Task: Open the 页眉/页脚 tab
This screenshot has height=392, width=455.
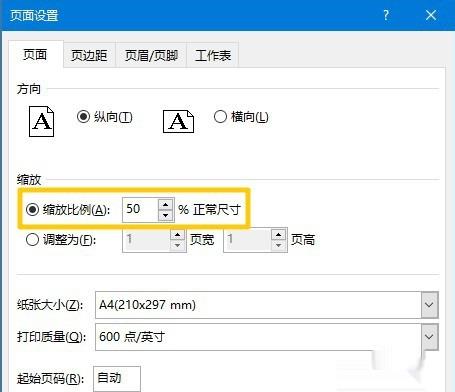Action: click(x=151, y=55)
